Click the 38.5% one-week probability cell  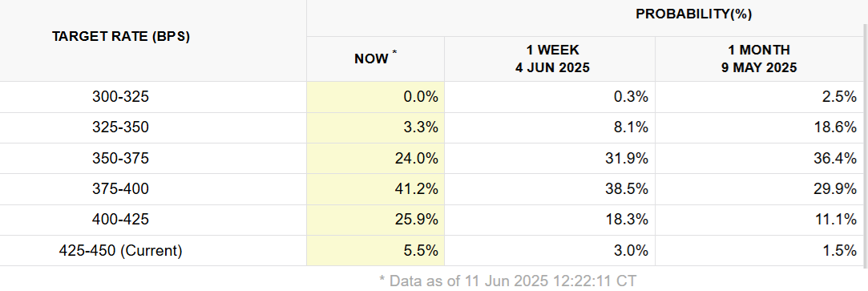click(550, 189)
